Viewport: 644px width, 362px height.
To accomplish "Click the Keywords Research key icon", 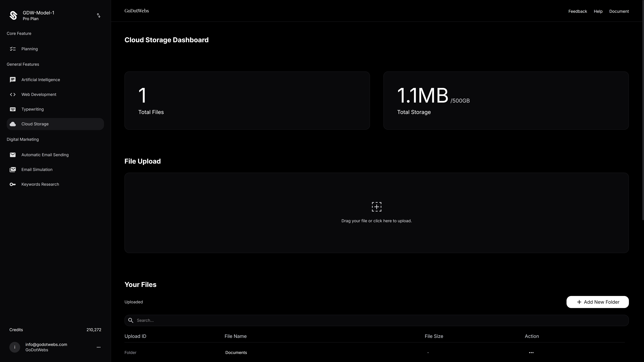I will tap(13, 184).
